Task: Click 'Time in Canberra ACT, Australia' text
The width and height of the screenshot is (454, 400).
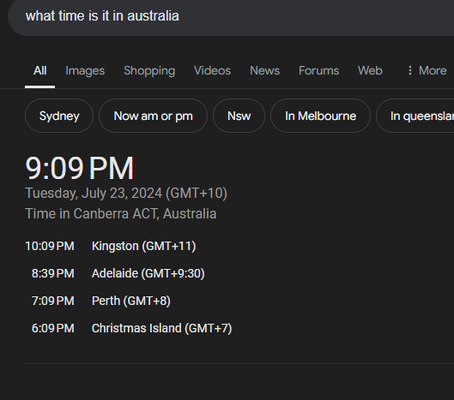Action: coord(121,214)
